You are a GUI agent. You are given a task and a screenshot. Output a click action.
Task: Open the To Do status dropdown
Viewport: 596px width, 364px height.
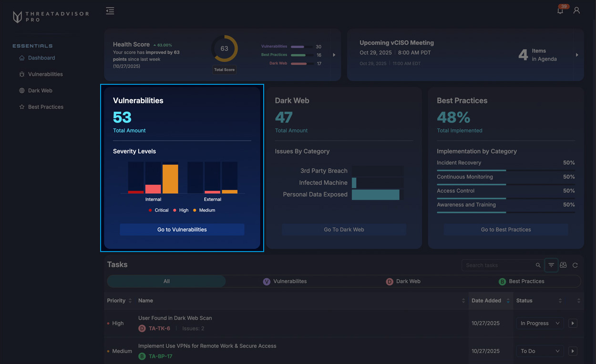click(x=540, y=351)
